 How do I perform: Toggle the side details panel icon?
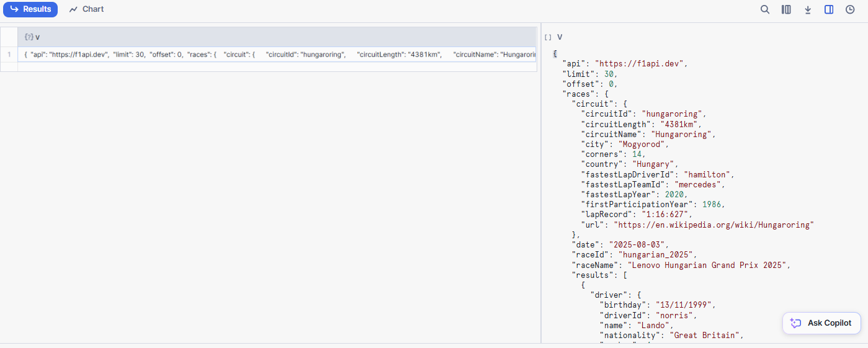click(x=829, y=9)
